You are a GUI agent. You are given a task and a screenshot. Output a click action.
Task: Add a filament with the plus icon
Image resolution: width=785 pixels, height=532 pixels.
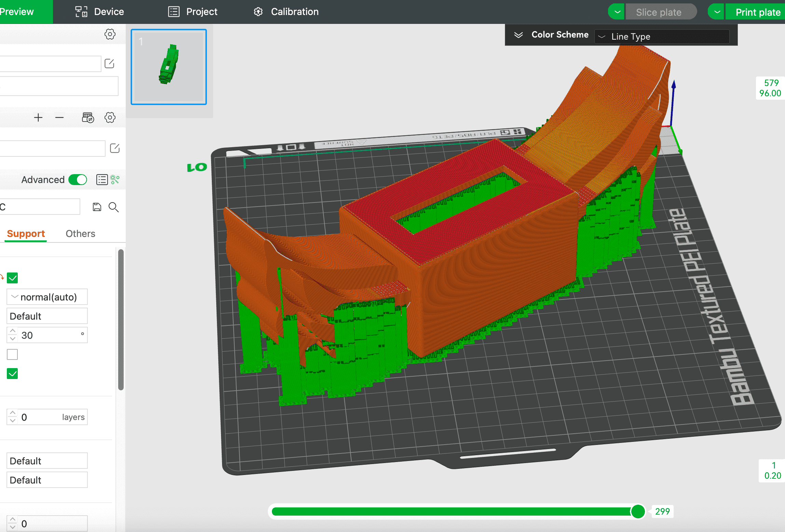click(x=38, y=118)
